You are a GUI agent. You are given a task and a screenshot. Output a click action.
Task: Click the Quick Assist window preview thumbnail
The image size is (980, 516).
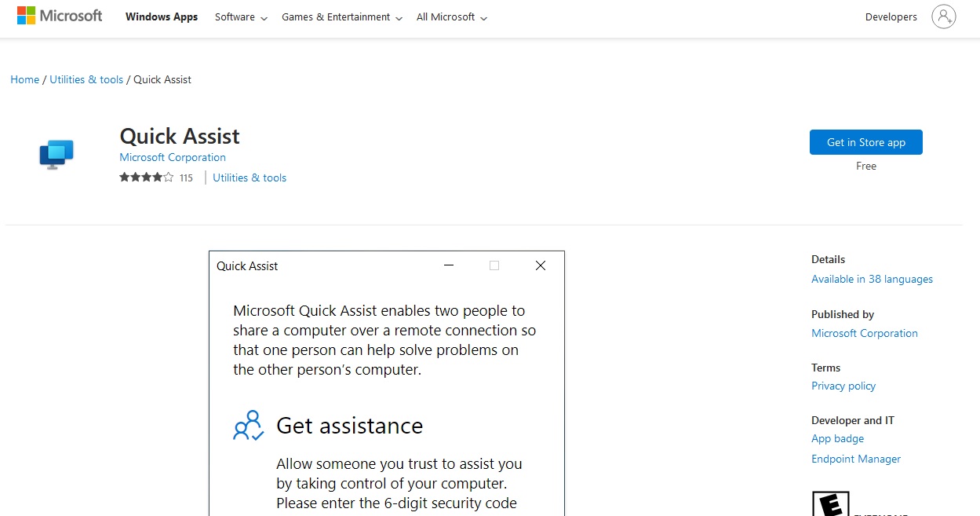click(386, 382)
